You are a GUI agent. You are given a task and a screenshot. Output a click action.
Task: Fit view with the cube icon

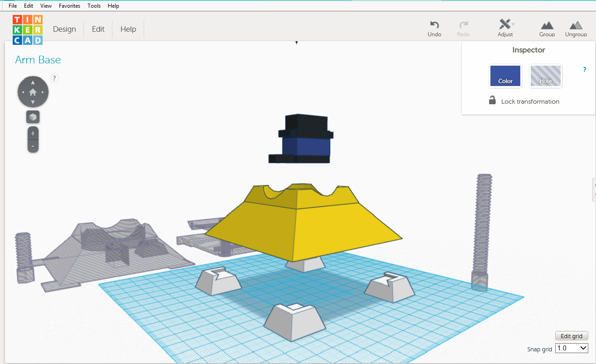33,117
